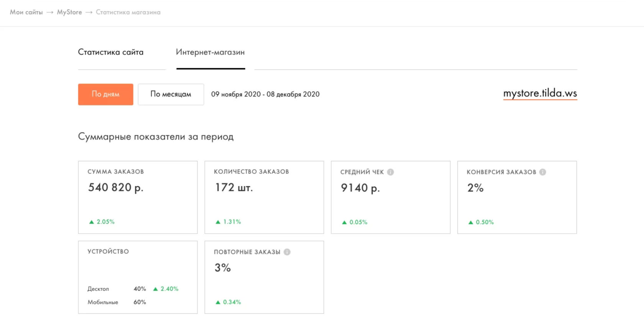Open the date range 09 ноября – 08 декабря
Screen dimensions: 644x334
coord(265,94)
